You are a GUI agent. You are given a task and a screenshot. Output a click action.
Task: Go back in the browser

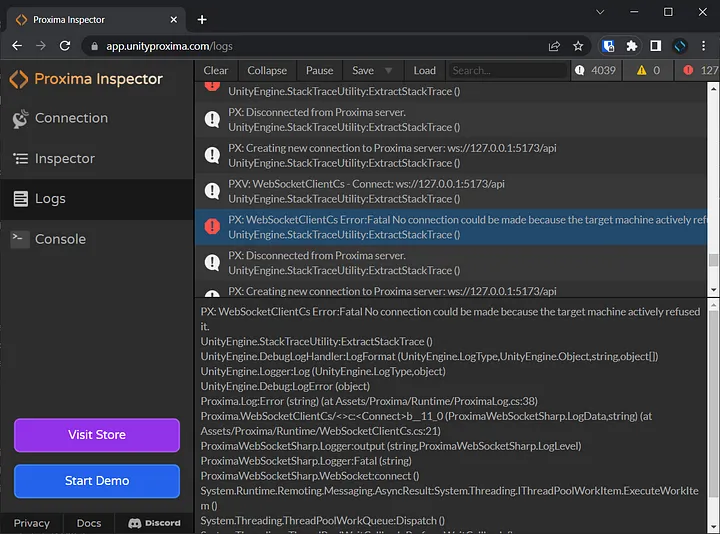17,46
